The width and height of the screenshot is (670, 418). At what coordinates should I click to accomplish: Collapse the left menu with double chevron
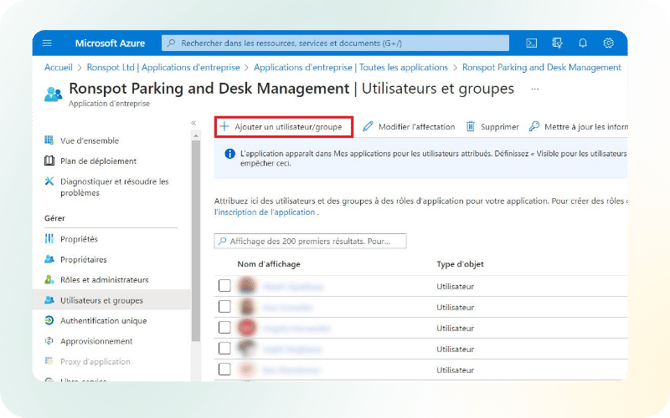pos(194,123)
